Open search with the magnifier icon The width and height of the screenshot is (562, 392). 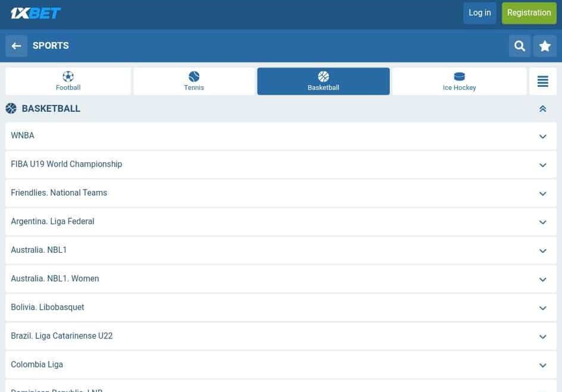[520, 46]
